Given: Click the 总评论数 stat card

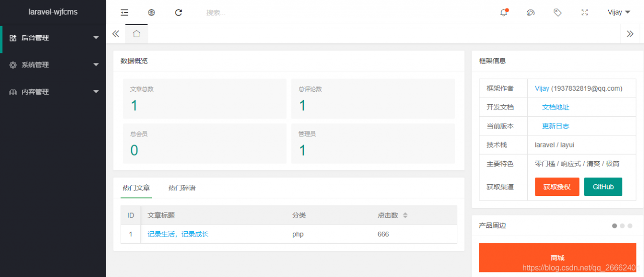Looking at the screenshot, I should (x=373, y=98).
